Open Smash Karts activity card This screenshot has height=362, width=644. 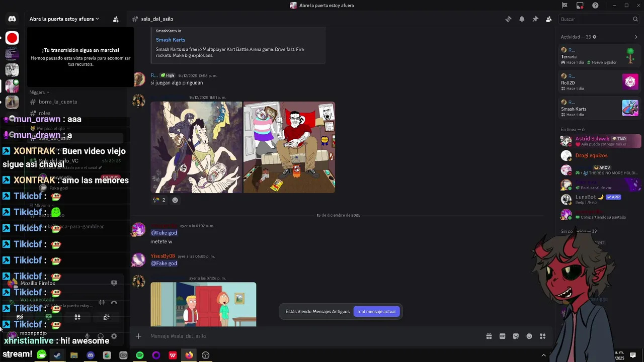[600, 108]
